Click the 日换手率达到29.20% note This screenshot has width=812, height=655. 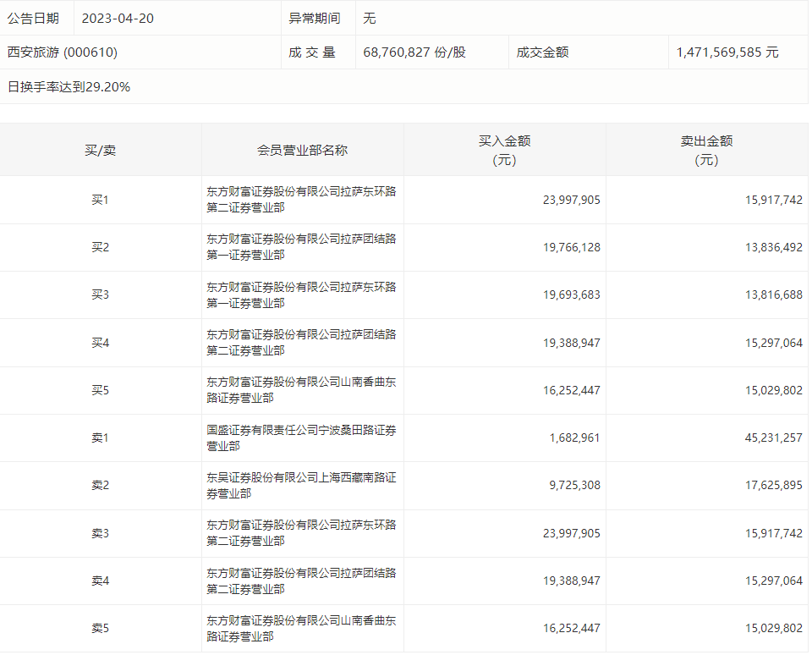pos(69,86)
